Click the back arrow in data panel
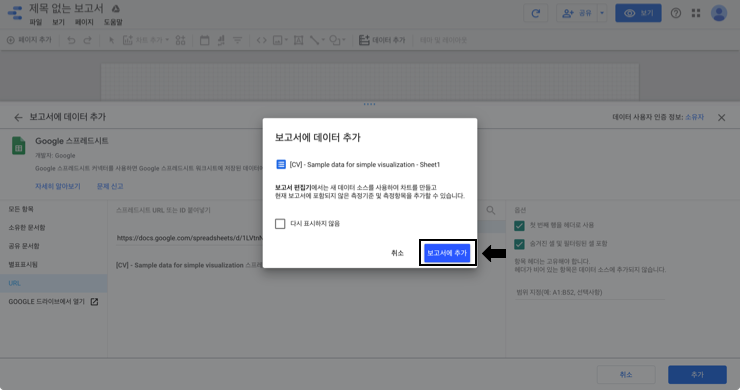This screenshot has height=390, width=740. coord(18,118)
